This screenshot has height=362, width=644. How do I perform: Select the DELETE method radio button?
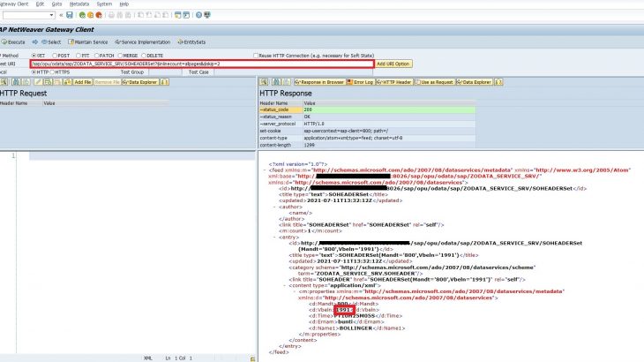click(x=144, y=55)
